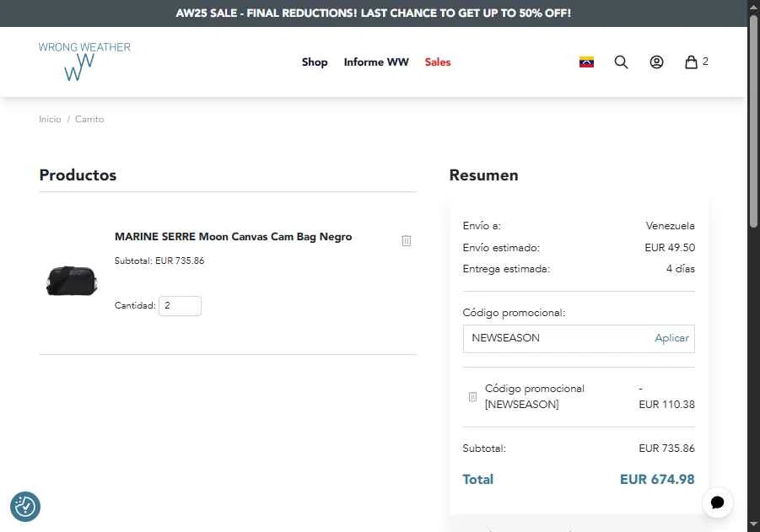Open the cookie preferences badge
The width and height of the screenshot is (760, 532).
click(x=25, y=507)
